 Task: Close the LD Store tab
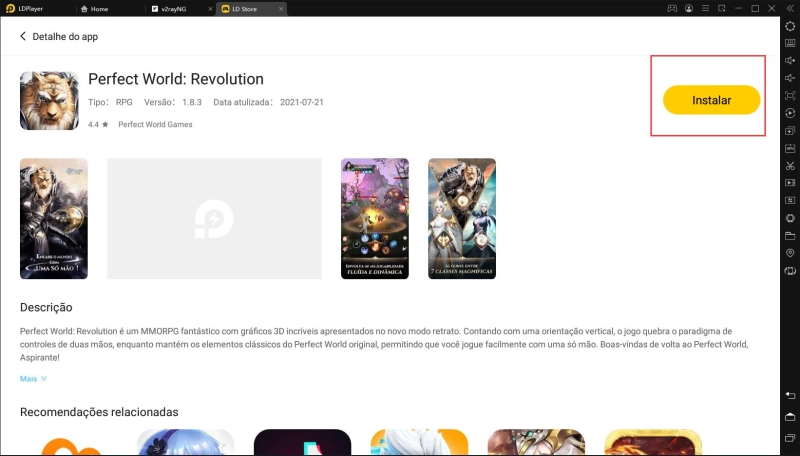pos(281,9)
